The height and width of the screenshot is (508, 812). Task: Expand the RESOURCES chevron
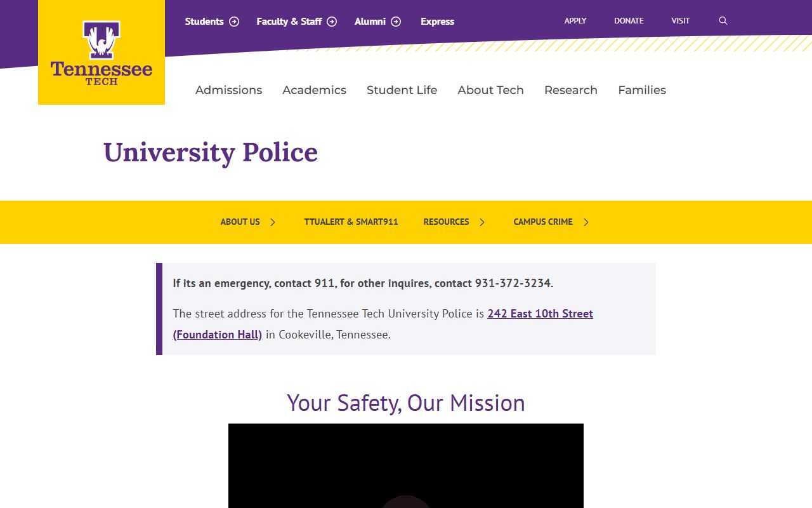pyautogui.click(x=482, y=222)
